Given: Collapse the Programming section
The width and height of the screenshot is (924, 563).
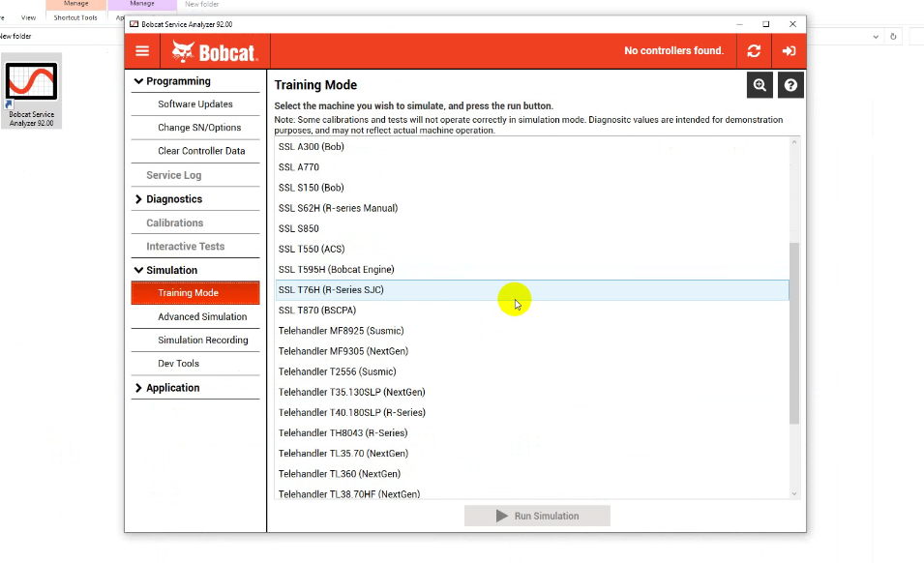Looking at the screenshot, I should [x=195, y=81].
